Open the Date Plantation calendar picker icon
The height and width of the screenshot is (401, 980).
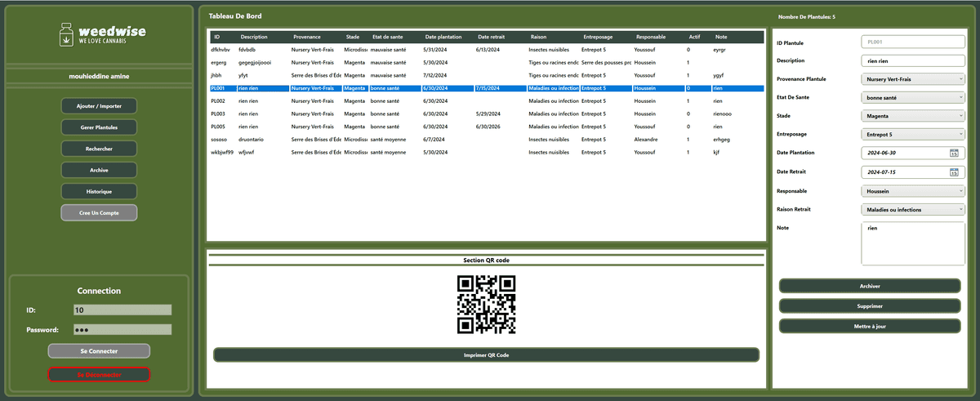click(954, 153)
